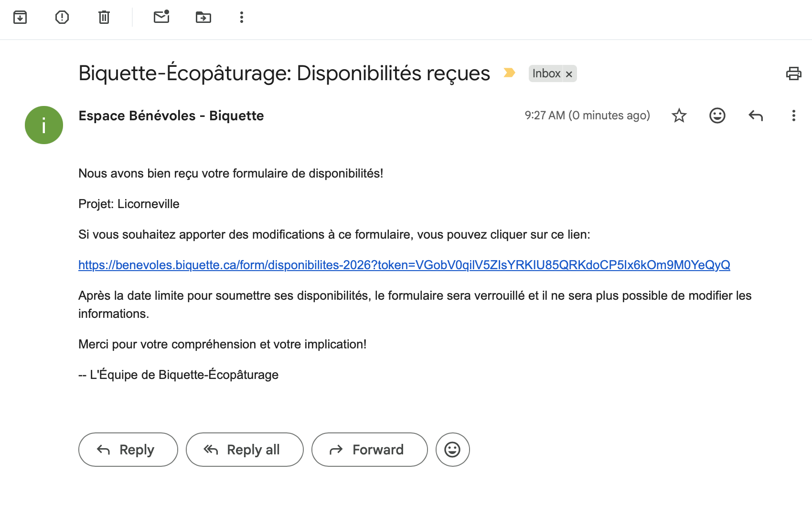Print the email using the printer icon
The width and height of the screenshot is (812, 525).
pyautogui.click(x=793, y=73)
